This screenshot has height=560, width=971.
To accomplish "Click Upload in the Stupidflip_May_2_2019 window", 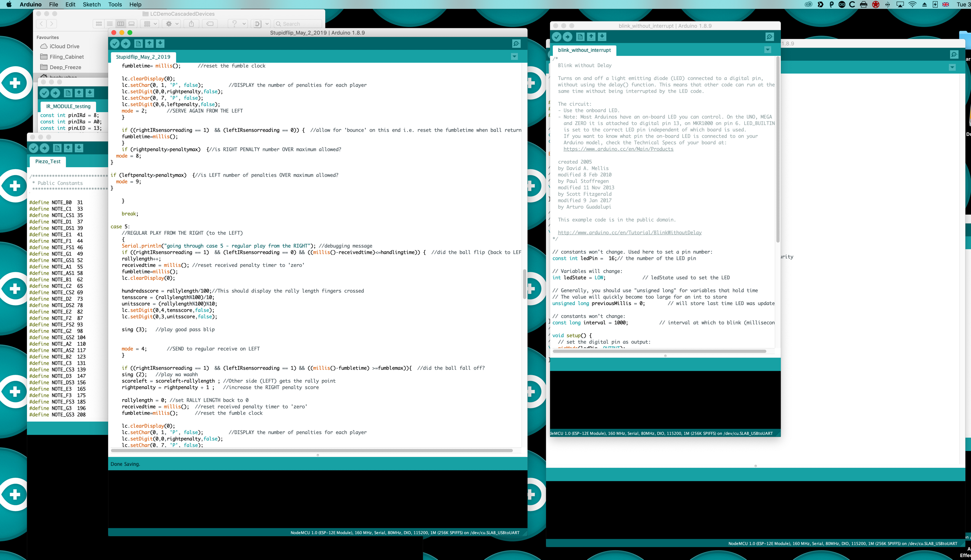I will 125,44.
